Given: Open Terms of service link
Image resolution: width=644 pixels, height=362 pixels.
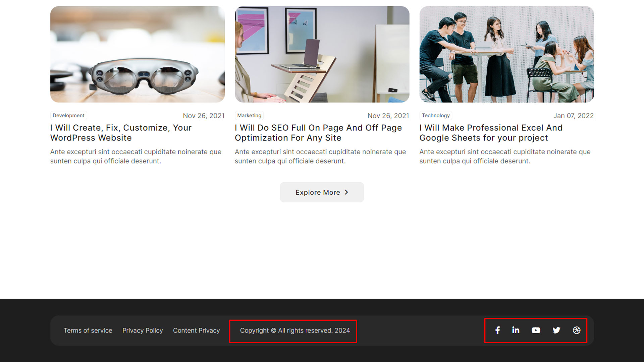Looking at the screenshot, I should [x=88, y=330].
